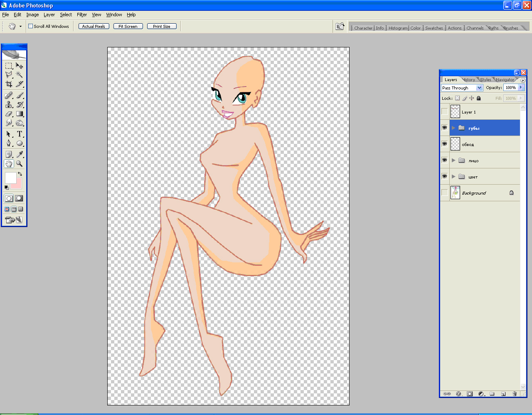Select the Slice tool
This screenshot has width=532, height=415.
20,84
